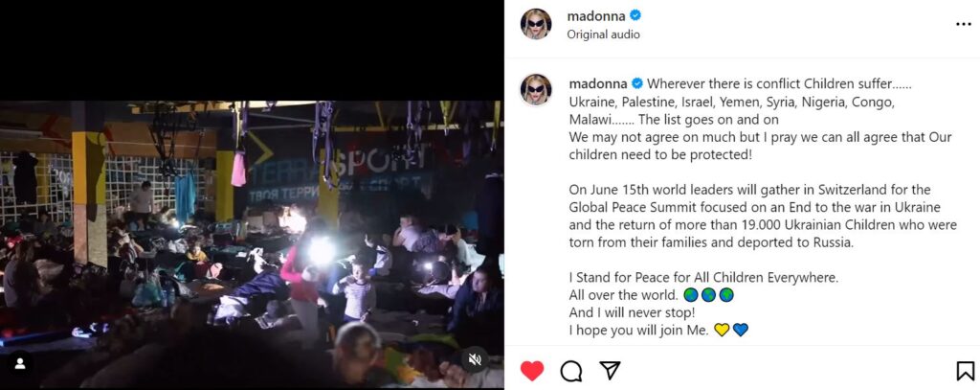The width and height of the screenshot is (980, 390).
Task: Show tagged people via the person icon
Action: (x=20, y=364)
